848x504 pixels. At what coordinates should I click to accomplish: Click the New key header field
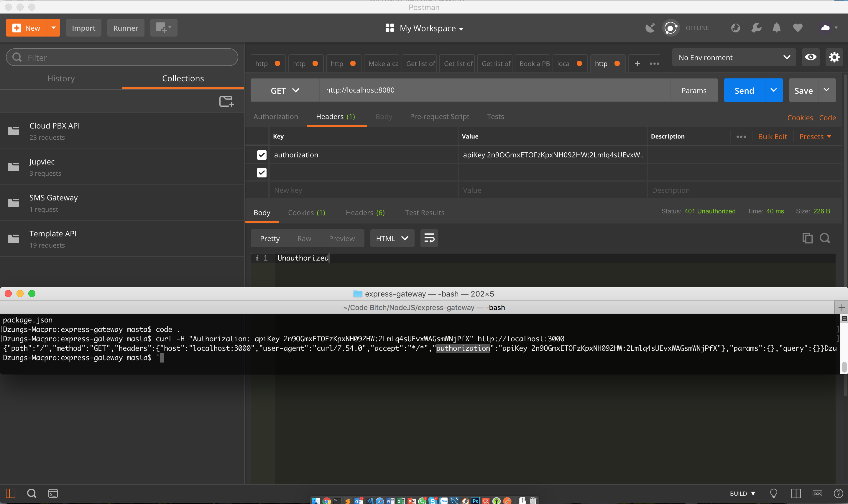[x=364, y=190]
